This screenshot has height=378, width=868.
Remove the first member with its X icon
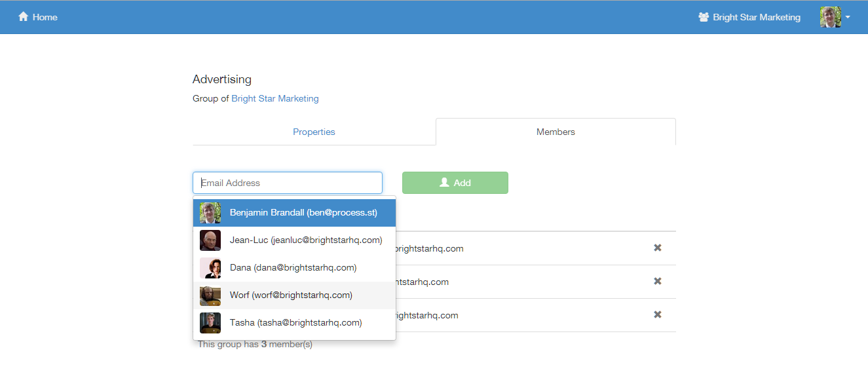pos(658,248)
